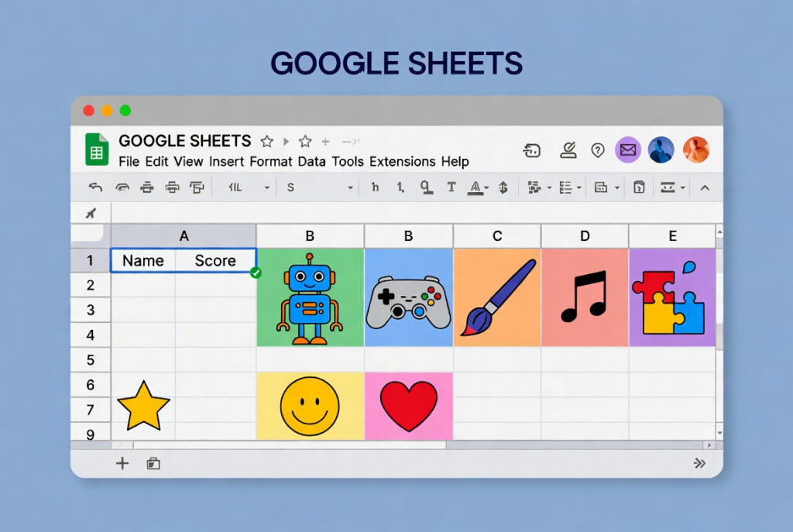Click the italic text style icon
The image size is (793, 532).
click(400, 187)
